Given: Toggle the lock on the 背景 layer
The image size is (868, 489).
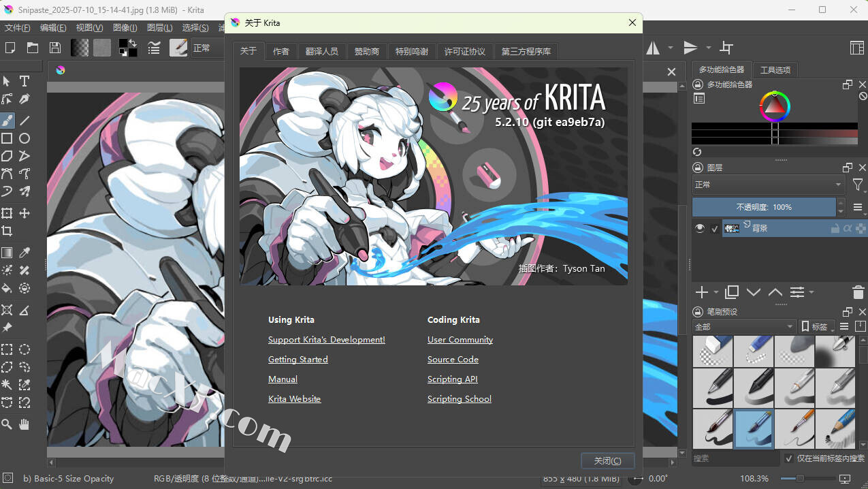Looking at the screenshot, I should [835, 229].
